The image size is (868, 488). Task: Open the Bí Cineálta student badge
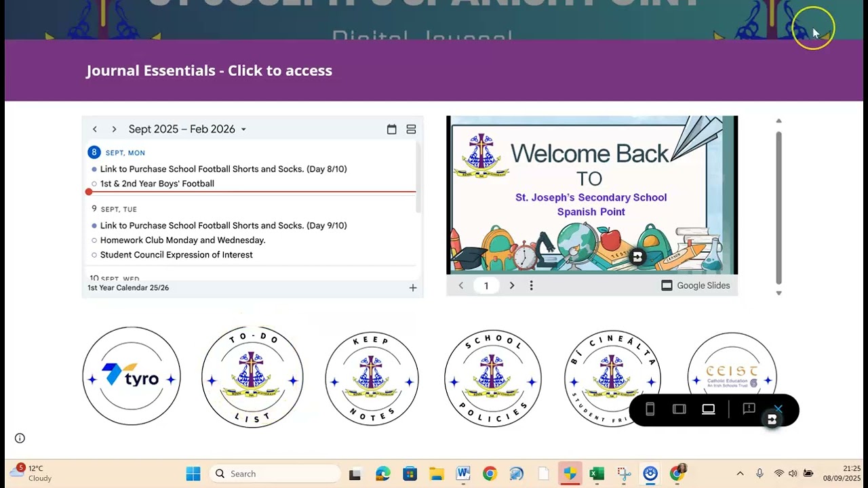tap(612, 378)
